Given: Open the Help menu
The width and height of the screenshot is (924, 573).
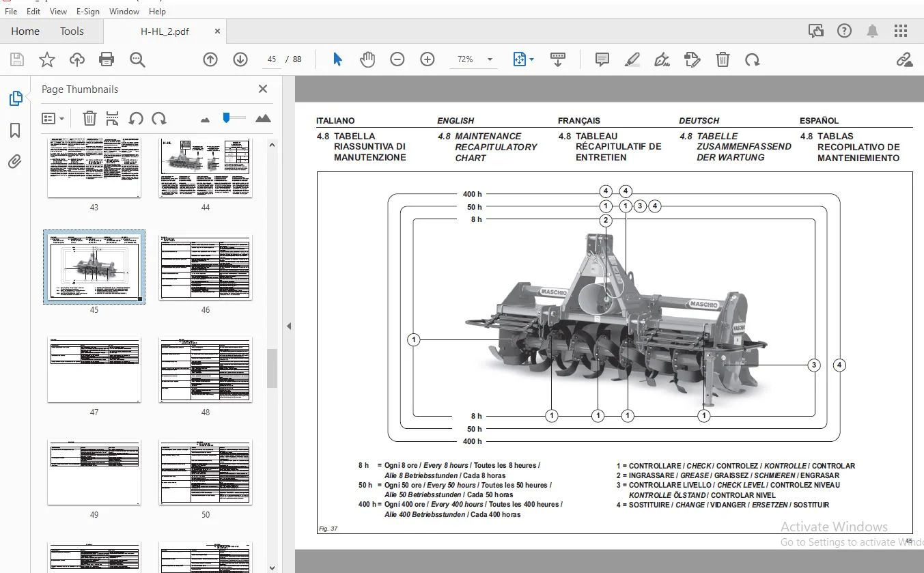Looking at the screenshot, I should pyautogui.click(x=157, y=11).
